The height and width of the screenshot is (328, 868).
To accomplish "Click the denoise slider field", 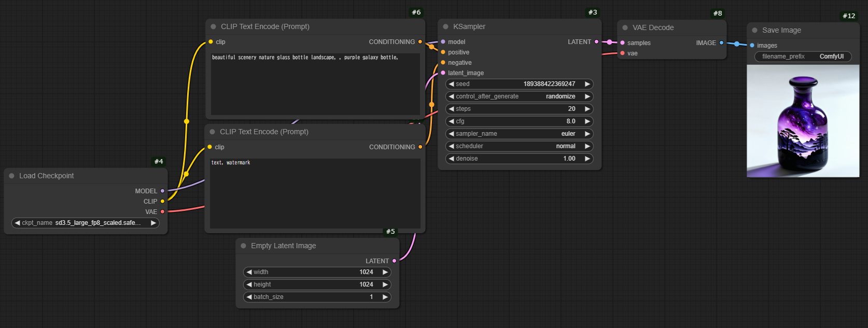I will click(x=519, y=159).
